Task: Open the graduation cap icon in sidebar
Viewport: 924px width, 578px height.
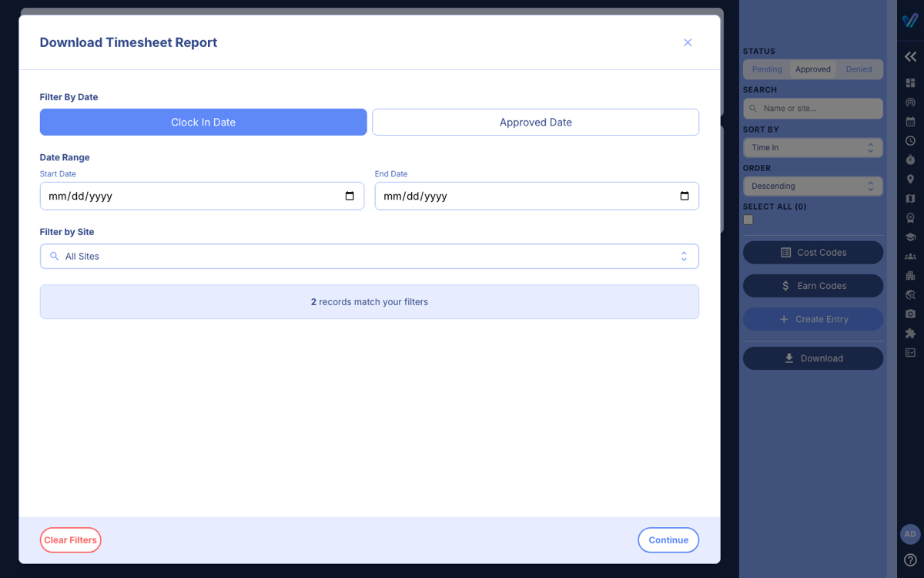Action: click(x=910, y=237)
